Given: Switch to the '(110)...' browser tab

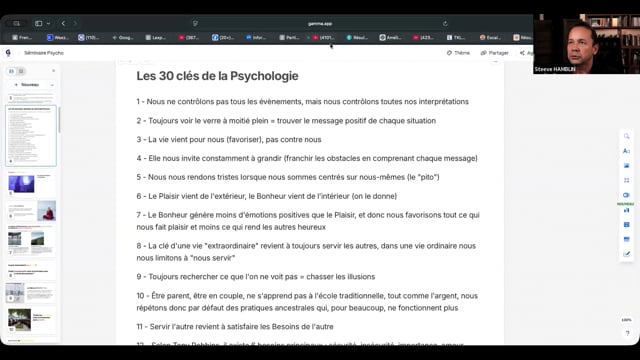Looking at the screenshot, I should (89, 38).
